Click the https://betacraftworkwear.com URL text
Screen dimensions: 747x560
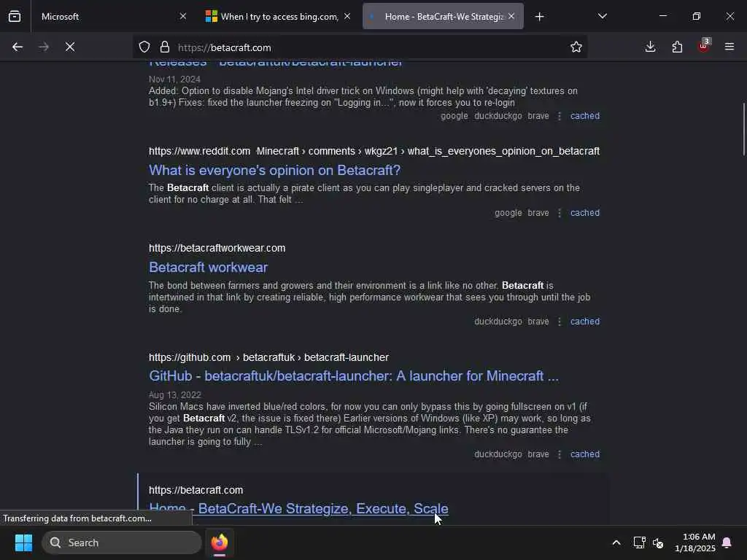click(x=217, y=248)
